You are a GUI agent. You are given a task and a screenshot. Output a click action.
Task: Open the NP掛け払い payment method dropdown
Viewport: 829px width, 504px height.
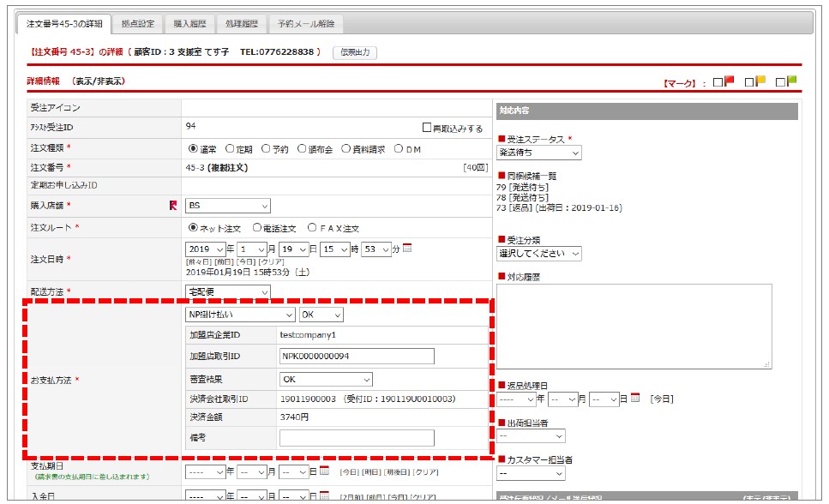point(240,315)
